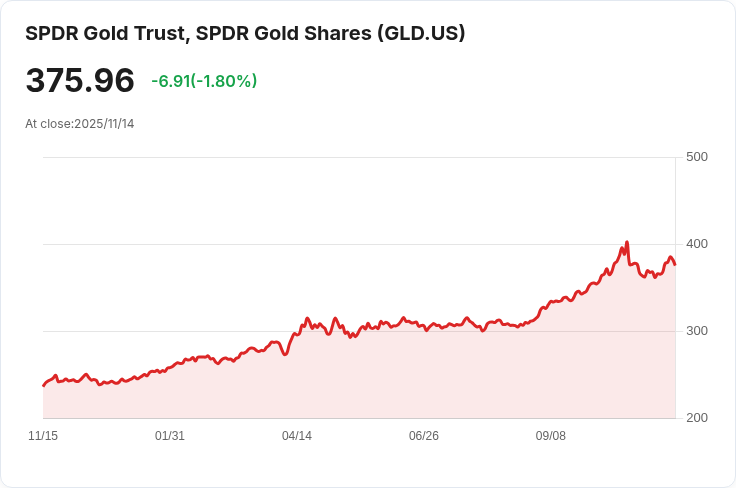This screenshot has height=488, width=736.
Task: Click the 01/31 date axis label
Action: coord(170,436)
